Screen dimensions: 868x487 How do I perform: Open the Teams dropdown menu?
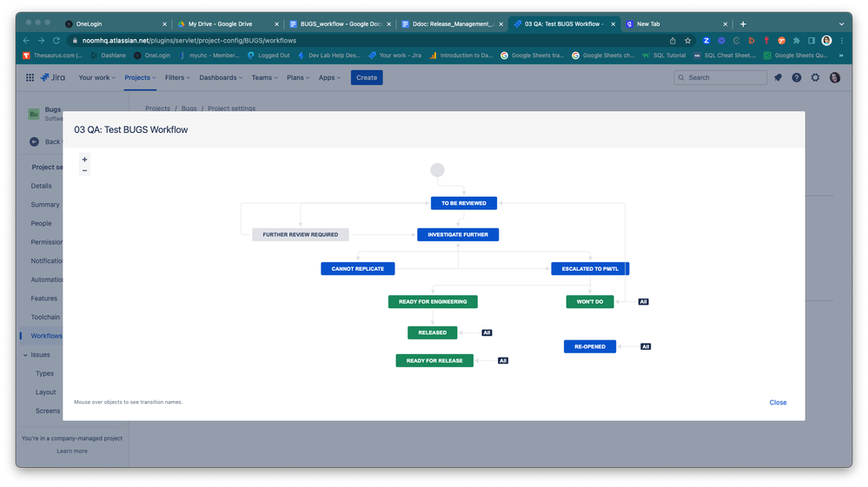[x=265, y=78]
